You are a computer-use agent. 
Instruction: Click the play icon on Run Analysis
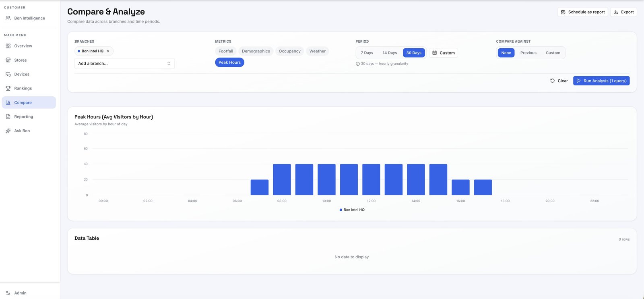pyautogui.click(x=579, y=81)
